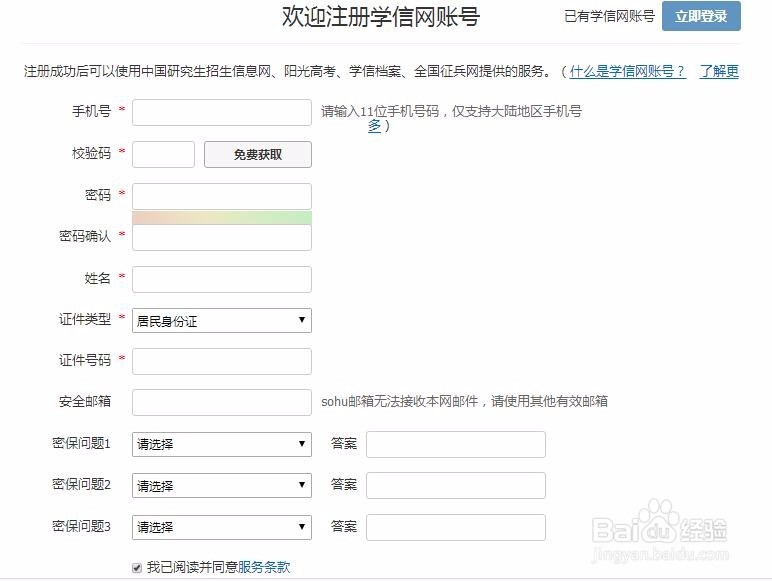
Task: Click the 已有学信网账号 text
Action: click(610, 16)
